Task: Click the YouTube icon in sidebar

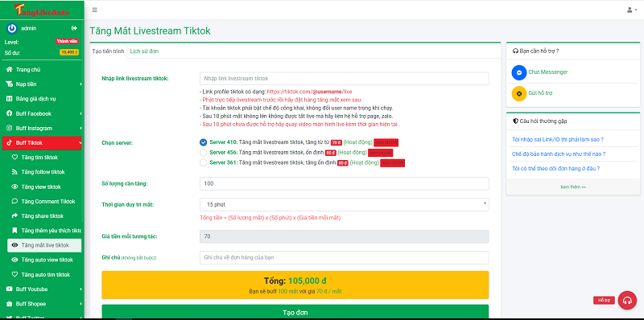Action: pos(9,289)
